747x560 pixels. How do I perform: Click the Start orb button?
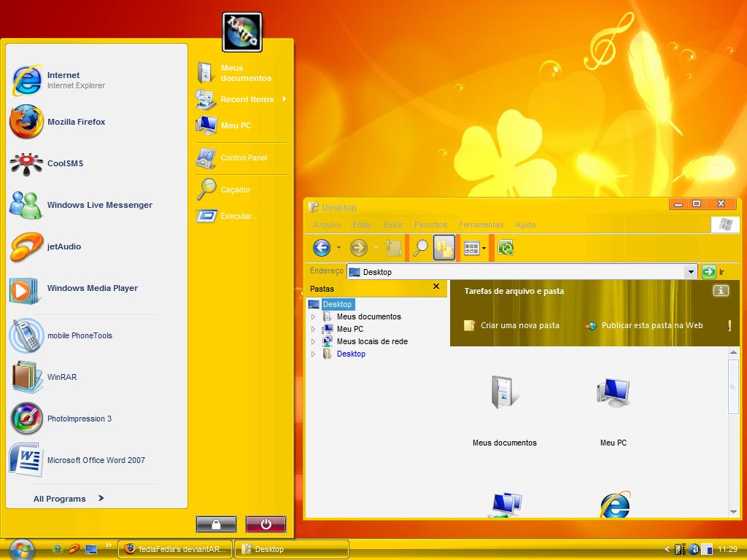(21, 550)
